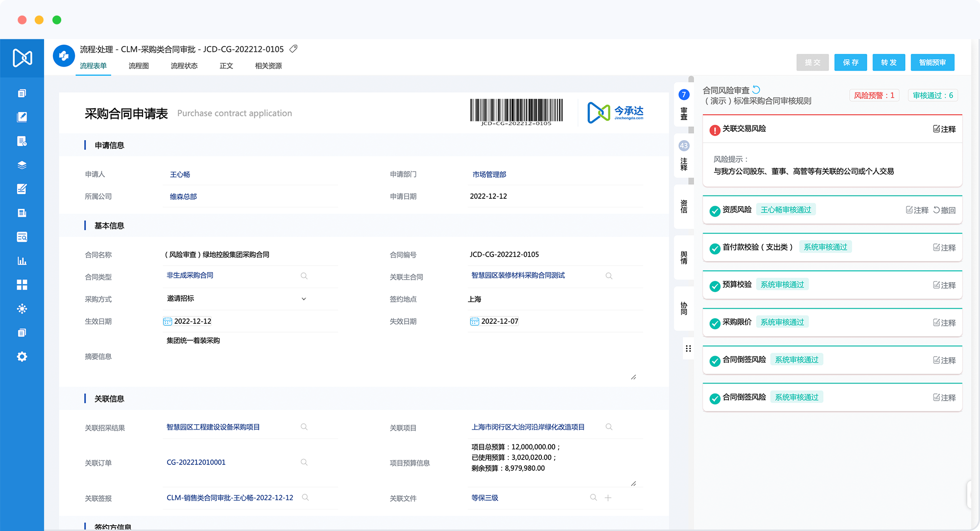Switch to the 流程图 tab
This screenshot has height=531, width=980.
(x=139, y=66)
